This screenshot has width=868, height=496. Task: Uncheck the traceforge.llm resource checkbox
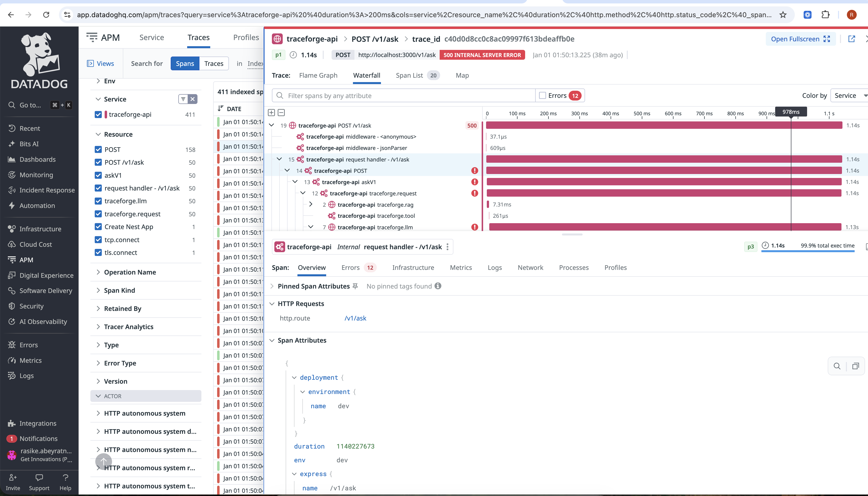click(x=98, y=201)
